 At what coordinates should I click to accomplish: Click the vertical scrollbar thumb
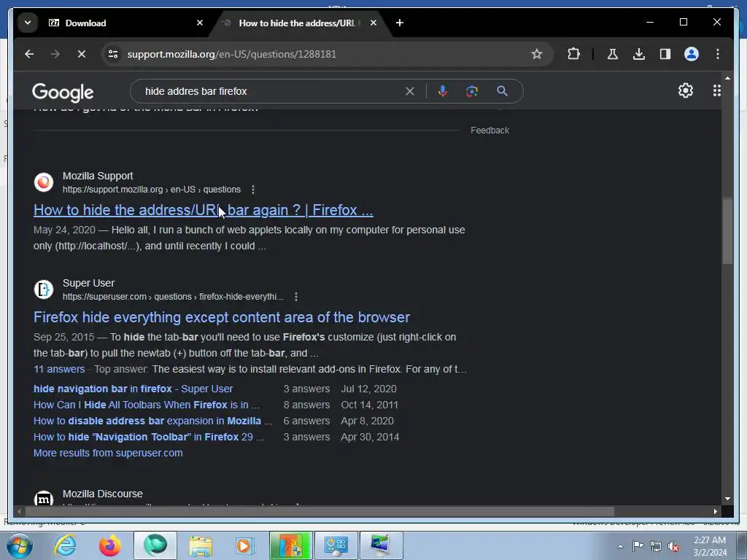coord(727,230)
